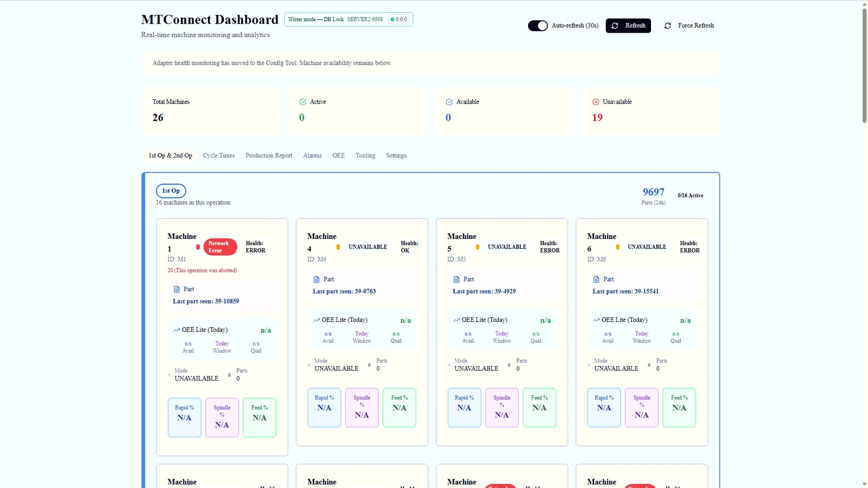Click the Feed % tile on Machine 5
This screenshot has height=488, width=868.
[540, 408]
